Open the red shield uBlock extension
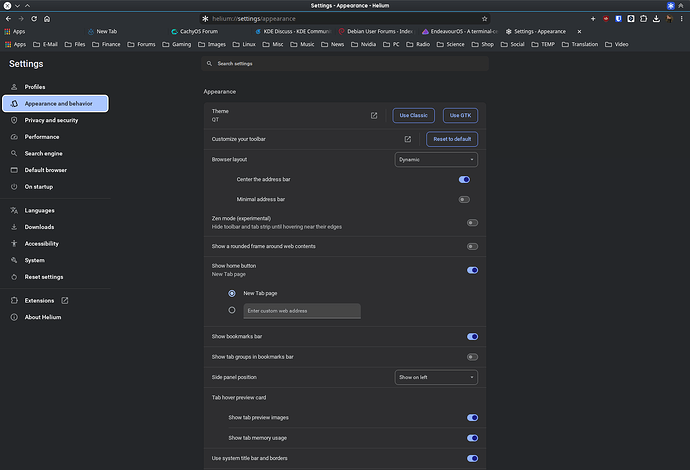This screenshot has width=690, height=470. [x=606, y=18]
